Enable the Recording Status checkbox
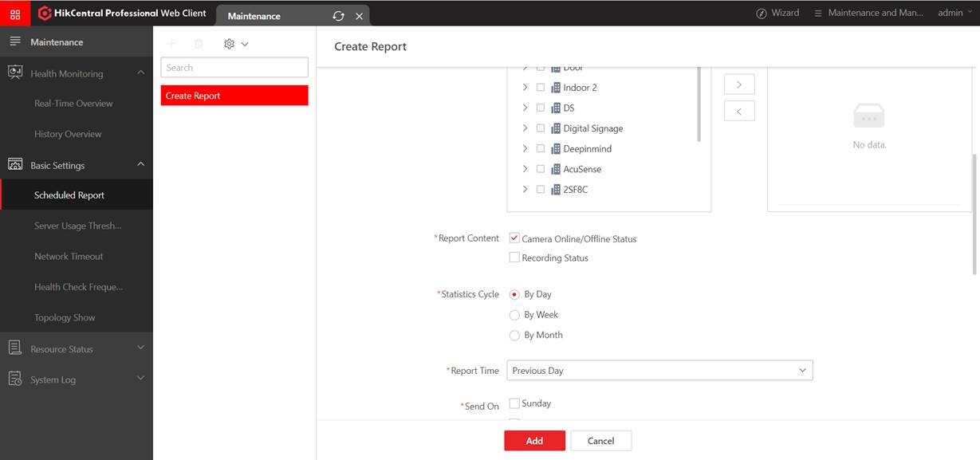Viewport: 980px width, 460px height. [514, 258]
